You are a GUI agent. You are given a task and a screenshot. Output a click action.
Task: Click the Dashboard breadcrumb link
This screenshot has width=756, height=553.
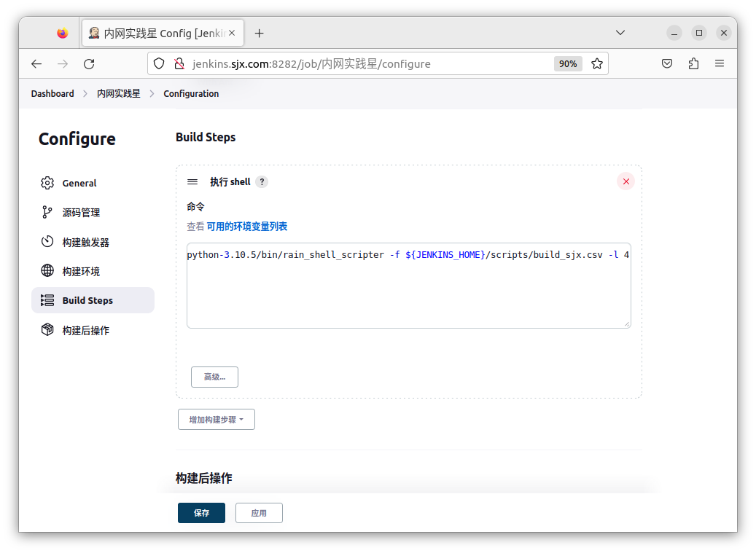pyautogui.click(x=52, y=93)
